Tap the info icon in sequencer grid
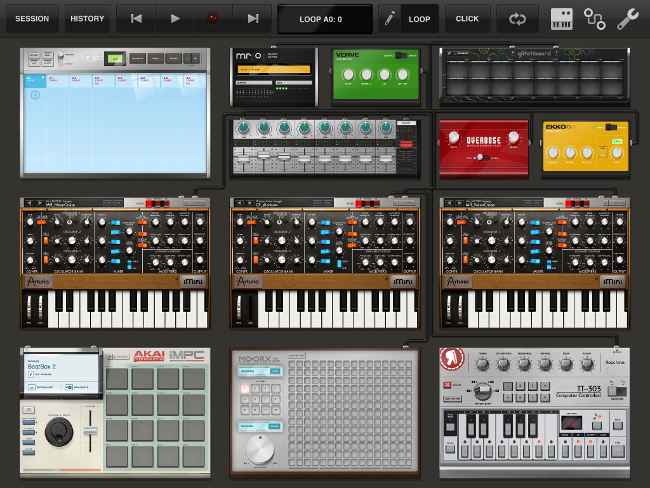This screenshot has height=488, width=650. 35,95
